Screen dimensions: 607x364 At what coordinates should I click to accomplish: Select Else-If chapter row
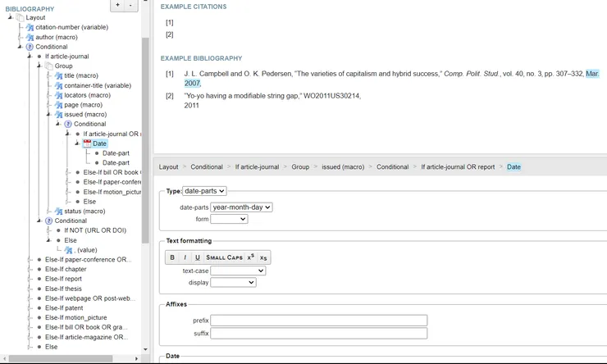pos(66,269)
